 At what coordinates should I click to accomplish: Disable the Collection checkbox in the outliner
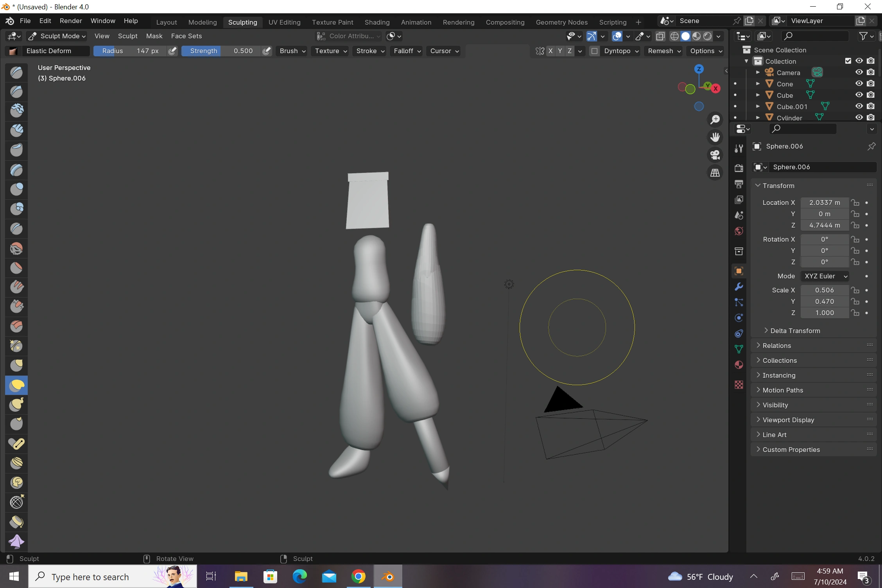[848, 61]
